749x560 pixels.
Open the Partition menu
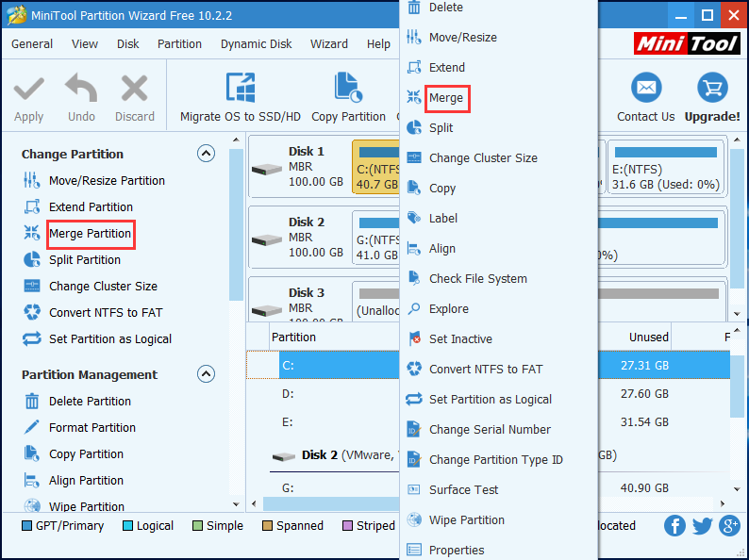pos(179,44)
